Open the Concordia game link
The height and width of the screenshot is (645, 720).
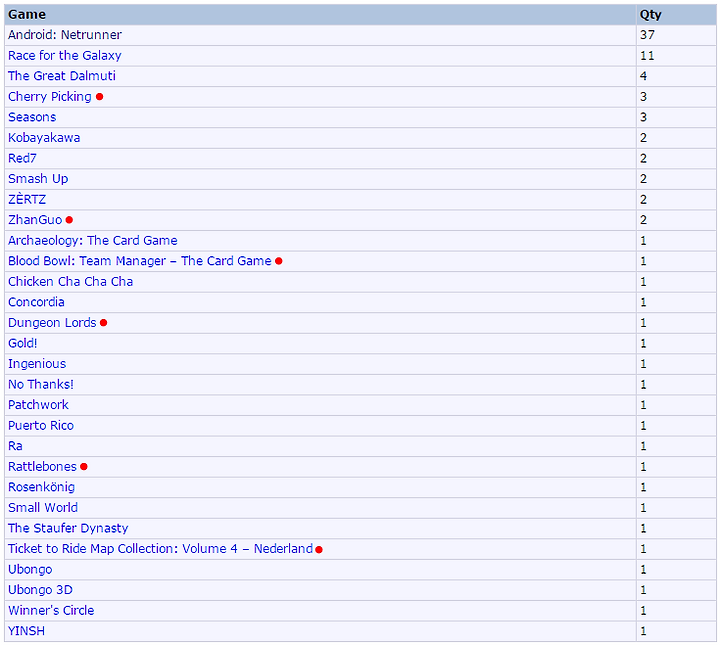36,302
